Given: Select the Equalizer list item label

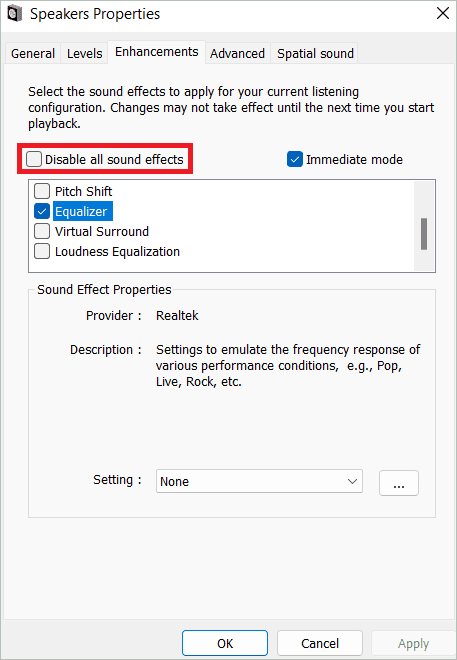Looking at the screenshot, I should coord(81,211).
